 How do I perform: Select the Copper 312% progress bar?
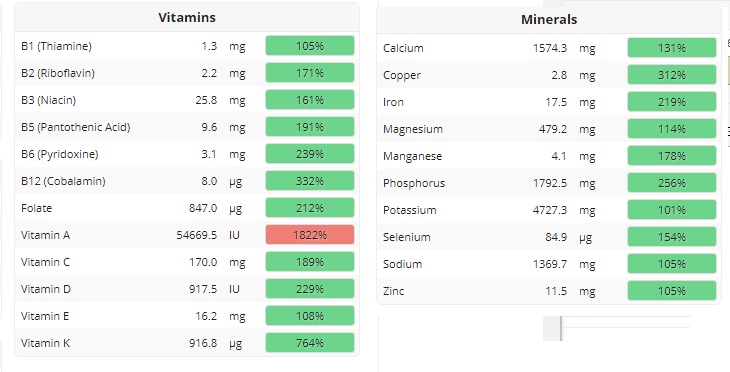(x=671, y=75)
